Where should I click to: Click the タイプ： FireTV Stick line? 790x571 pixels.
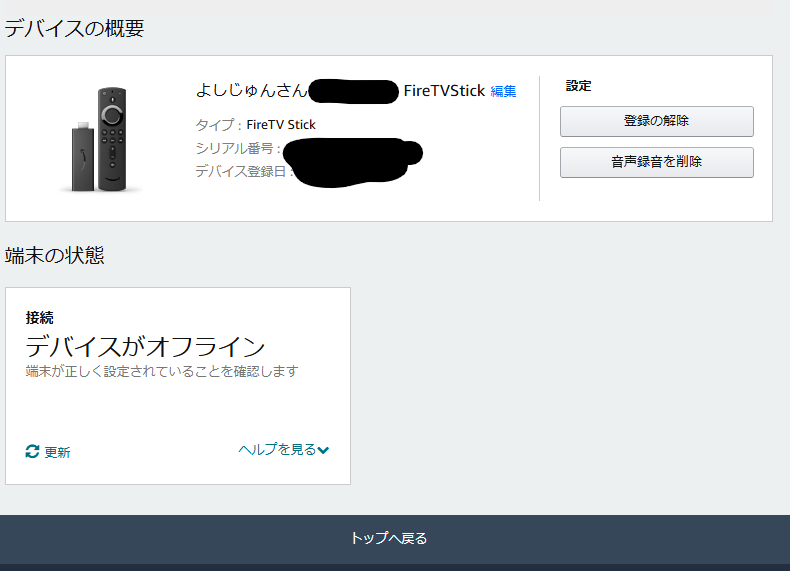255,124
